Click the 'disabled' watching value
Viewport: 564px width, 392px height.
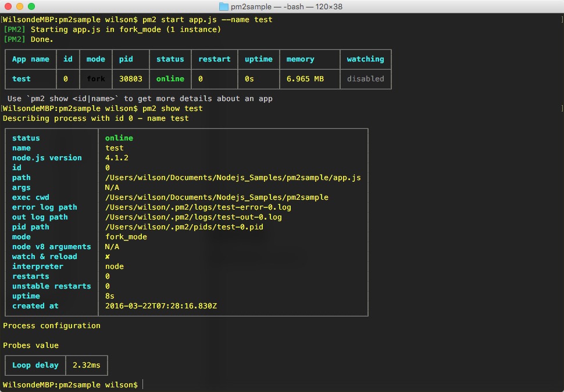[x=365, y=79]
